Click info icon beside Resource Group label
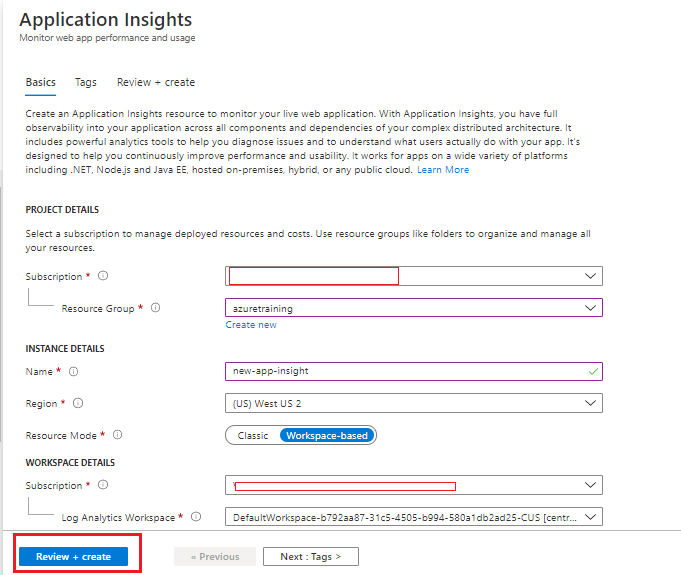 coord(155,308)
